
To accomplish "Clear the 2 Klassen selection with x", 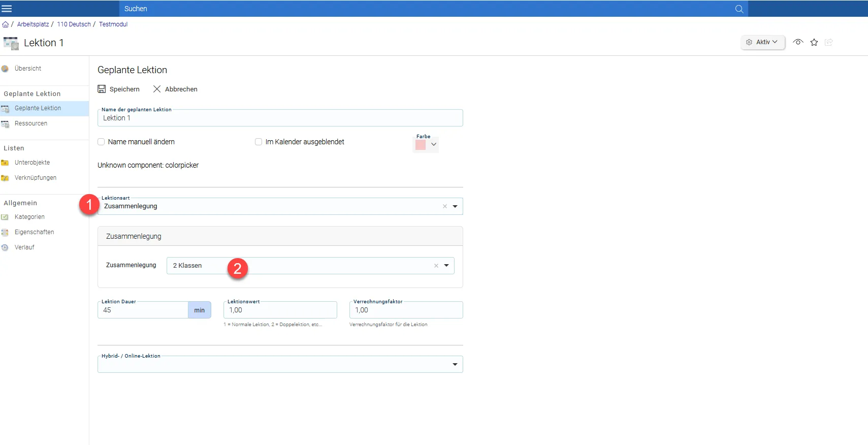I will [436, 266].
